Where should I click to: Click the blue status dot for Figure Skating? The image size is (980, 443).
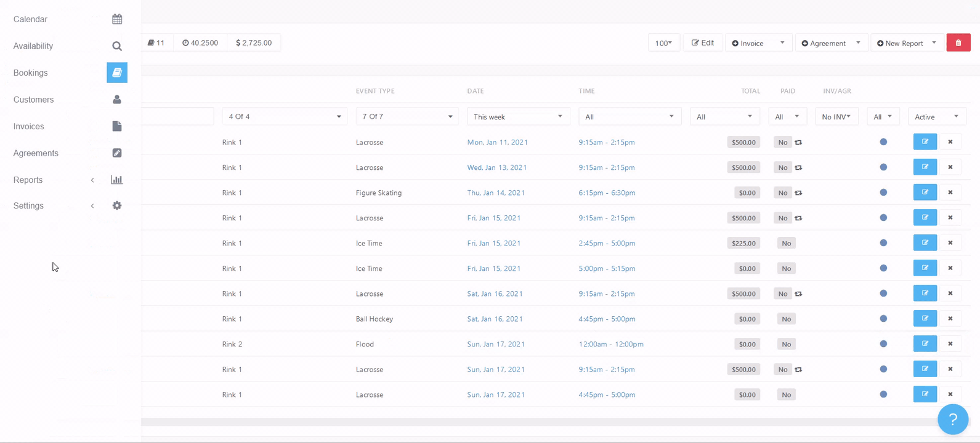(x=883, y=193)
